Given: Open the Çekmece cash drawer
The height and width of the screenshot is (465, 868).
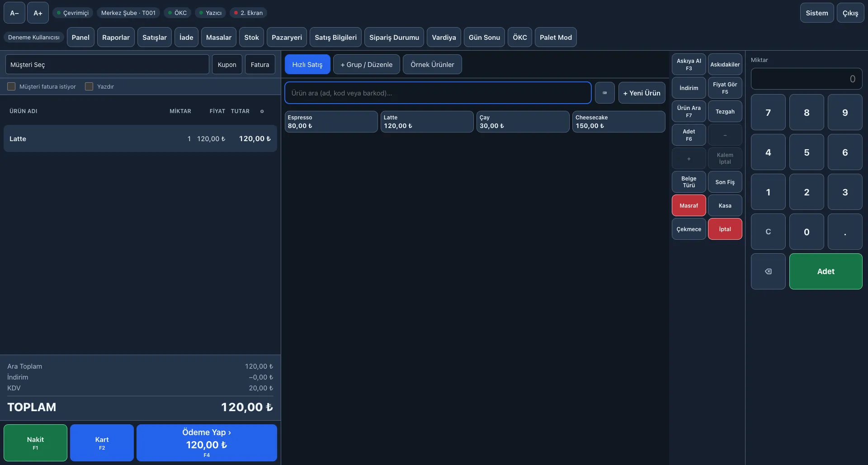Looking at the screenshot, I should tap(689, 229).
